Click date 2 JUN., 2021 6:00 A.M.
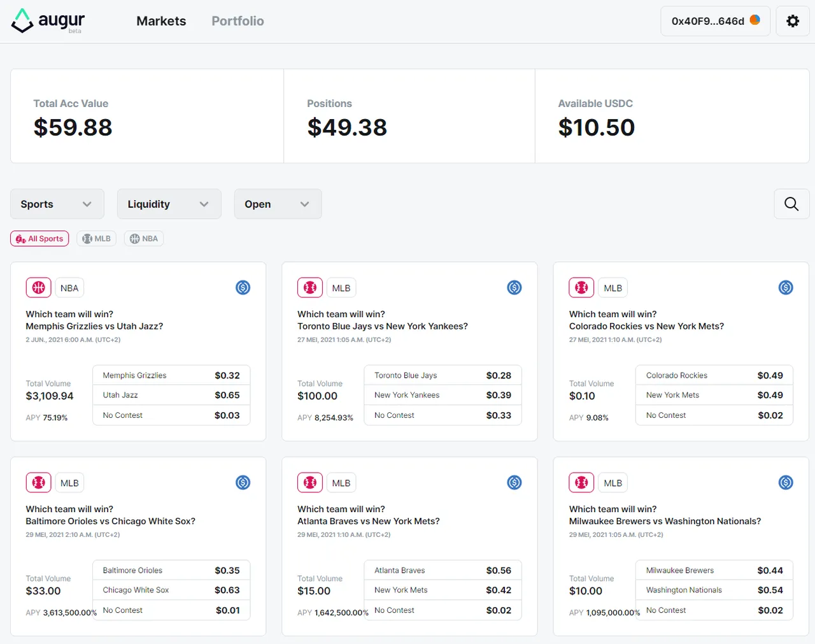This screenshot has width=815, height=644. 73,340
